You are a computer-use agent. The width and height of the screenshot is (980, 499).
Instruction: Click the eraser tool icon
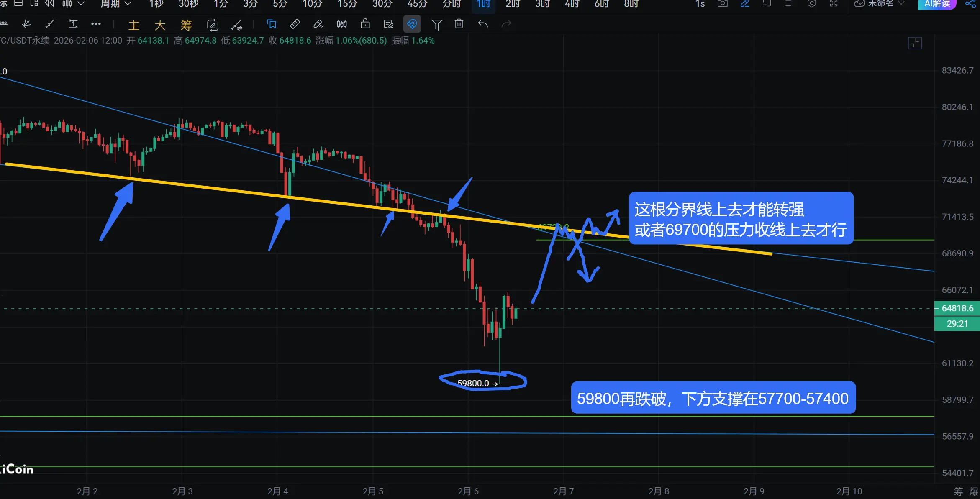pos(318,24)
